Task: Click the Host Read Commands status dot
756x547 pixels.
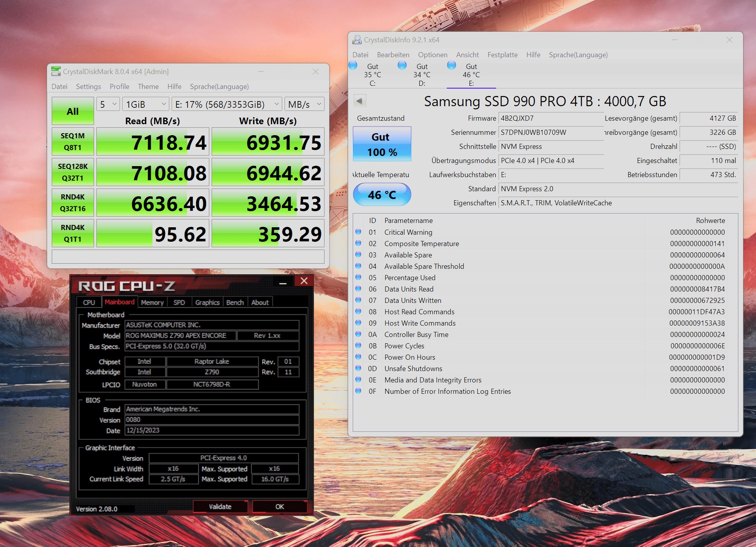Action: click(x=358, y=311)
